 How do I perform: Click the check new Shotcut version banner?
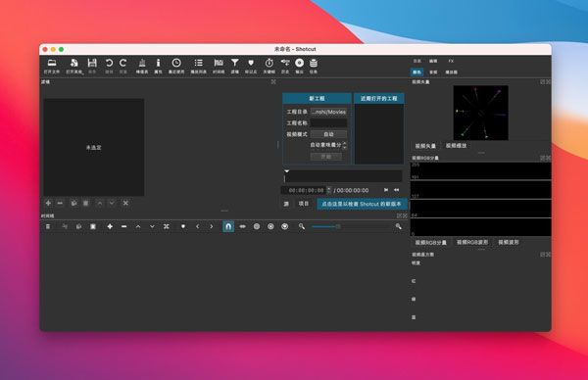(362, 204)
